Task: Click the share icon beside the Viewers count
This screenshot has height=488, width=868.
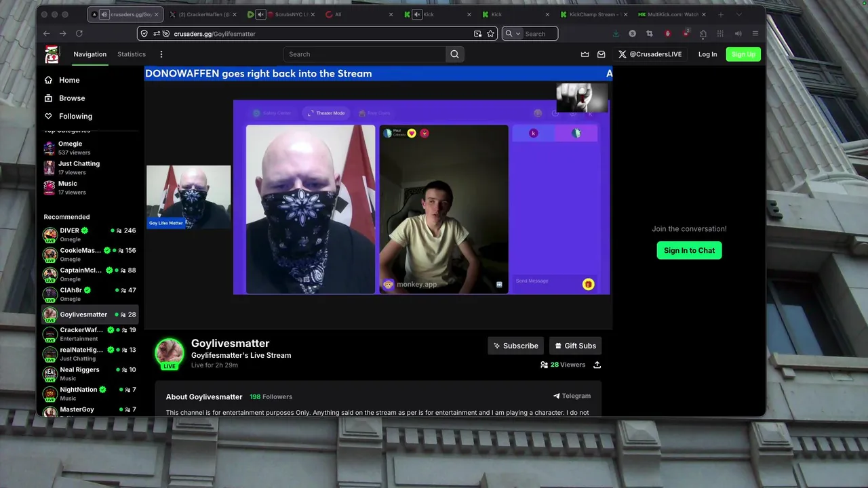Action: pyautogui.click(x=597, y=365)
